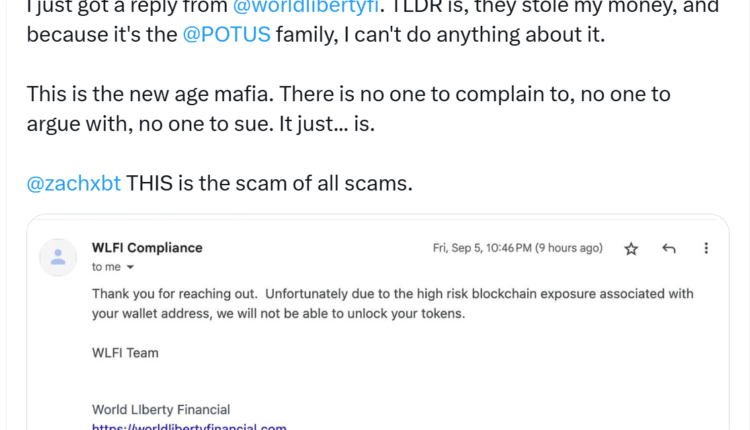Click the "to me" recipient label

(105, 268)
